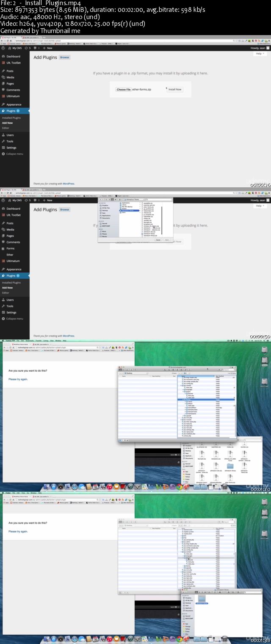271x644 pixels.
Task: Click Install Now in the 00:00:26 frame
Action: click(175, 89)
